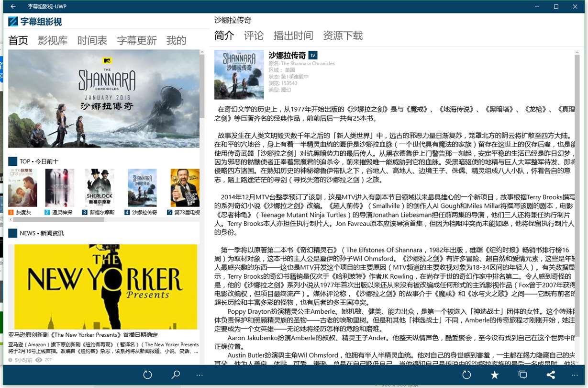The height and width of the screenshot is (388, 588).
Task: Open the Shannara Chronicles banner image
Action: pyautogui.click(x=104, y=99)
